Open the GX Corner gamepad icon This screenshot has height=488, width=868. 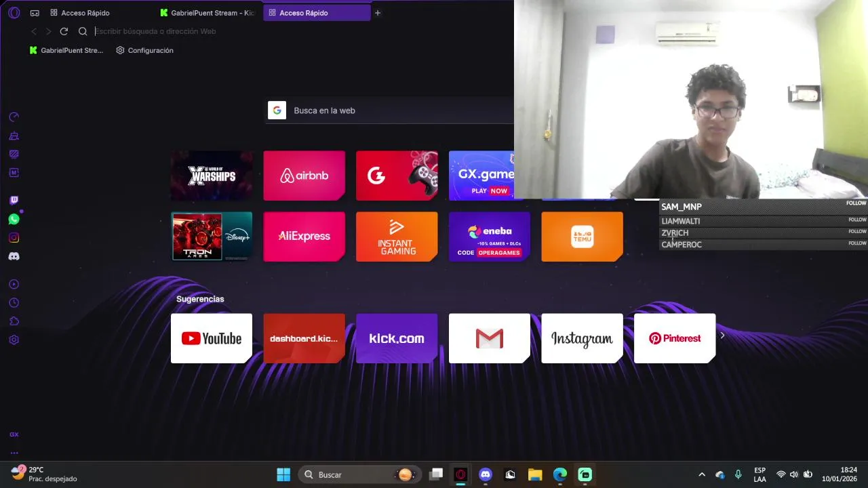[35, 13]
